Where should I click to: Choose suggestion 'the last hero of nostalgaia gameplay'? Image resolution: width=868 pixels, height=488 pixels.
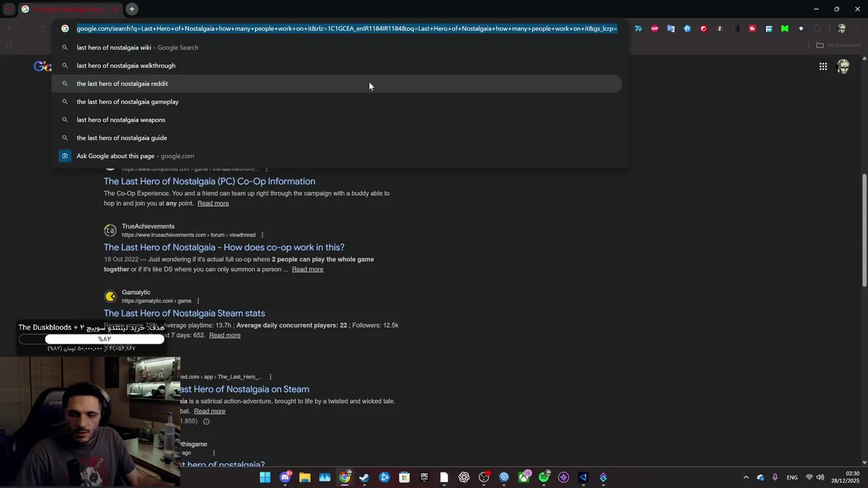(x=337, y=102)
